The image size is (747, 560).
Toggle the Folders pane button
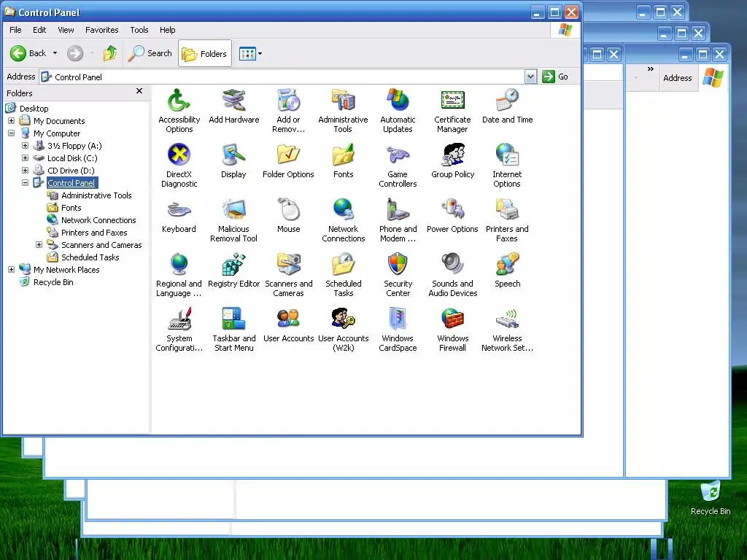click(x=205, y=53)
